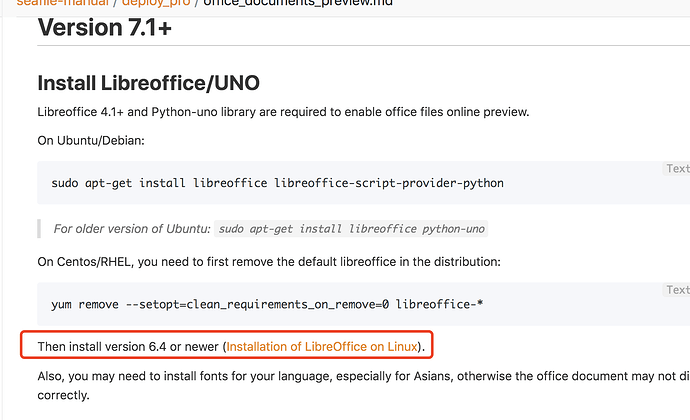Click the 'On Centos/RHEL' instruction sentence

click(x=269, y=262)
